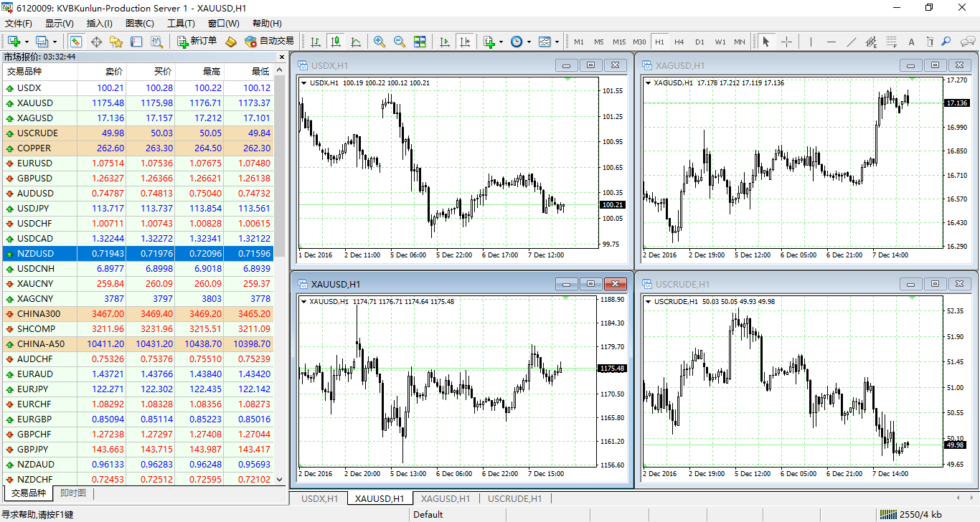Expand the New Chart dropdown arrow
The image size is (980, 522).
[x=25, y=42]
